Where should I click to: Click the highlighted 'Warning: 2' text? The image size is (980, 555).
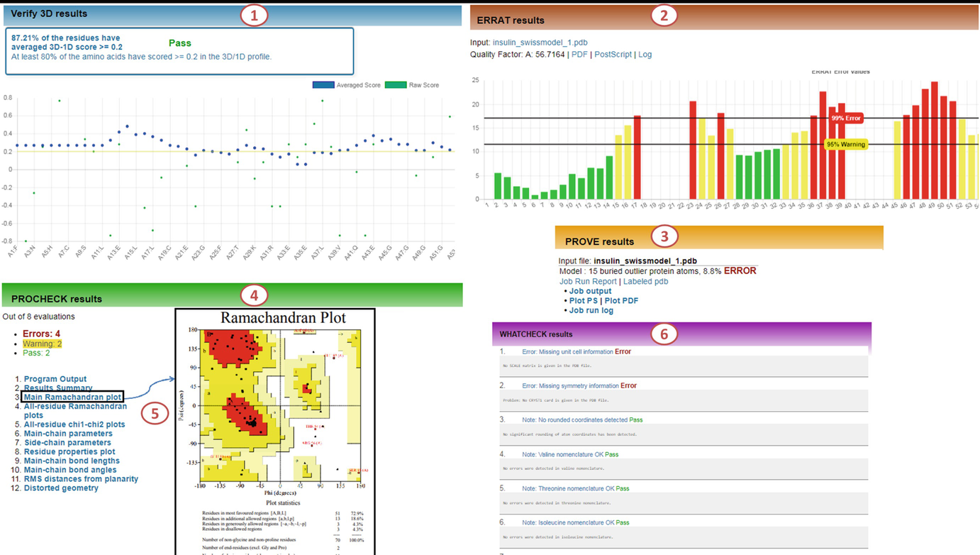(x=43, y=344)
